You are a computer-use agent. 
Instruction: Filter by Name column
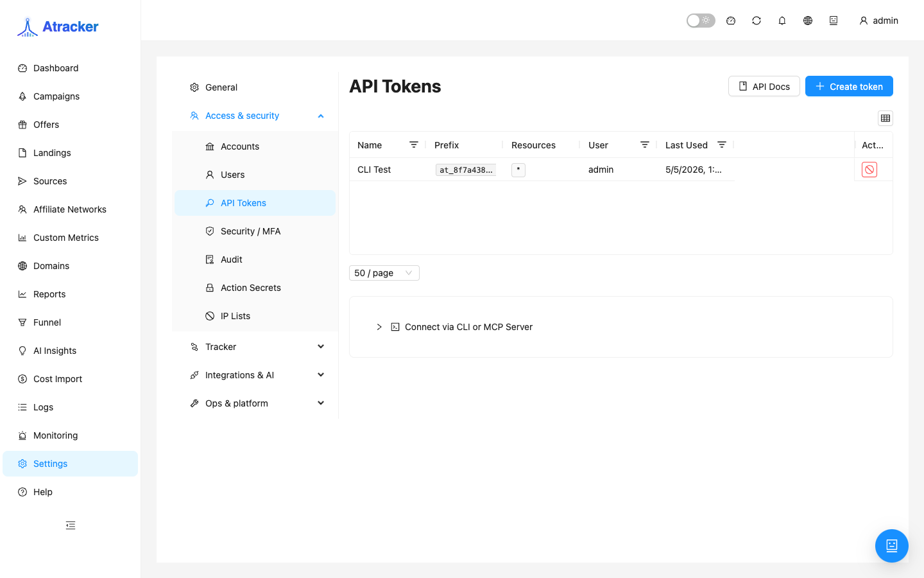coord(414,145)
